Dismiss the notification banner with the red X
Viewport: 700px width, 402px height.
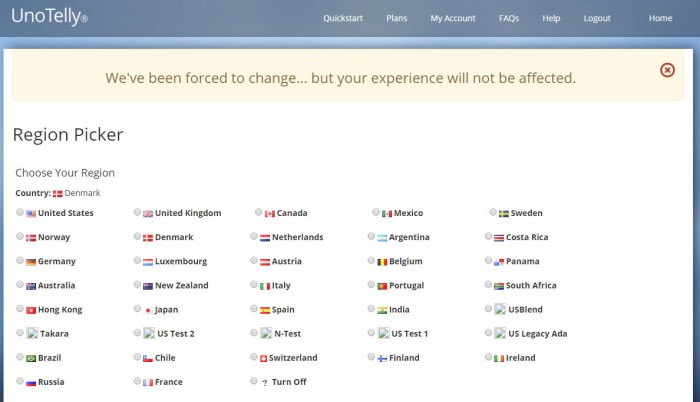click(668, 69)
